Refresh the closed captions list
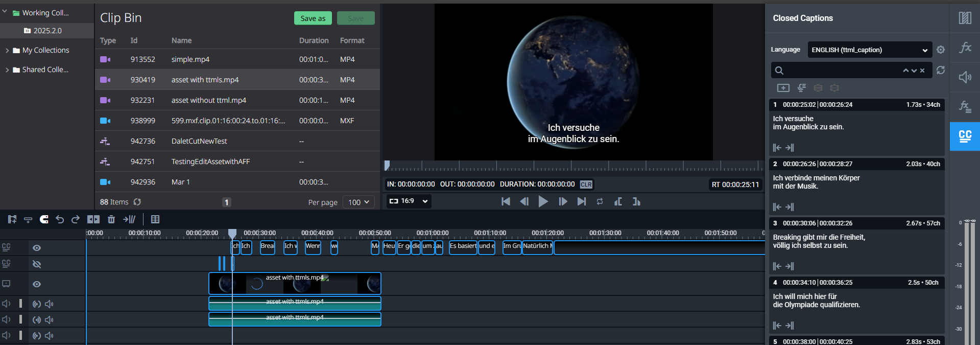The height and width of the screenshot is (345, 980). pyautogui.click(x=941, y=70)
